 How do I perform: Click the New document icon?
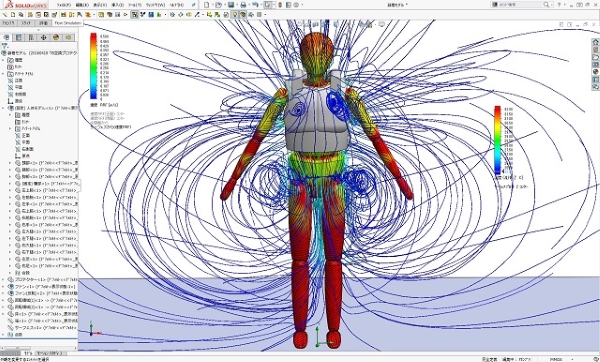[207, 5]
